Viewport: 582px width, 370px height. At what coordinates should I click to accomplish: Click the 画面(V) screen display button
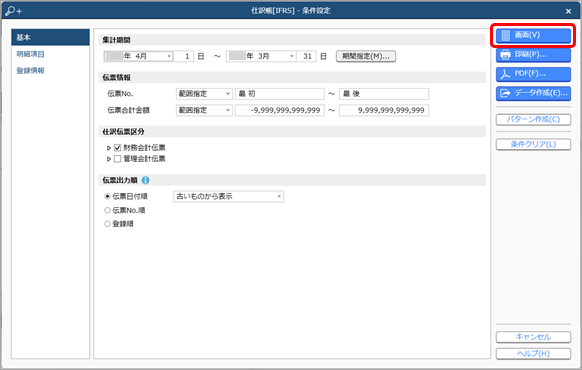point(533,35)
